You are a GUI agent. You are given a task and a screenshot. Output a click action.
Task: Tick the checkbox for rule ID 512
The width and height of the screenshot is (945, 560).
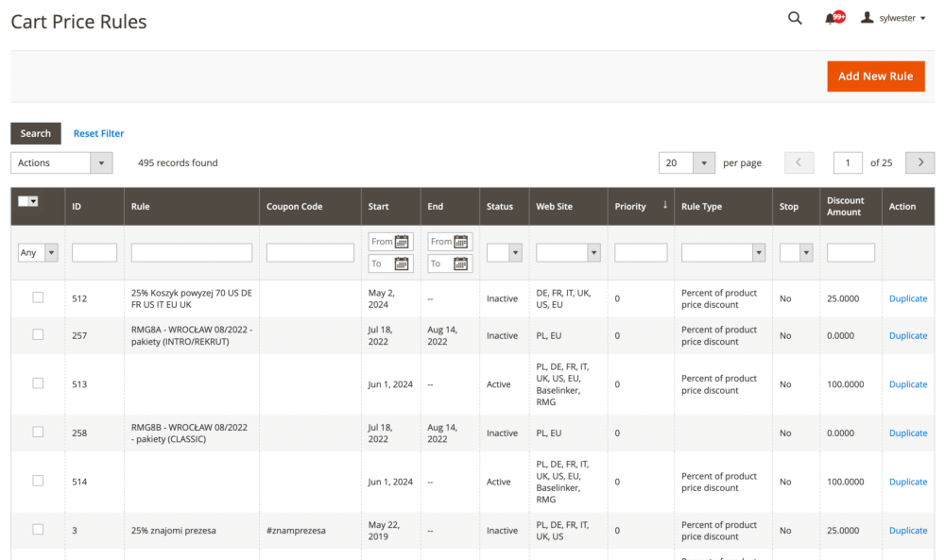38,297
